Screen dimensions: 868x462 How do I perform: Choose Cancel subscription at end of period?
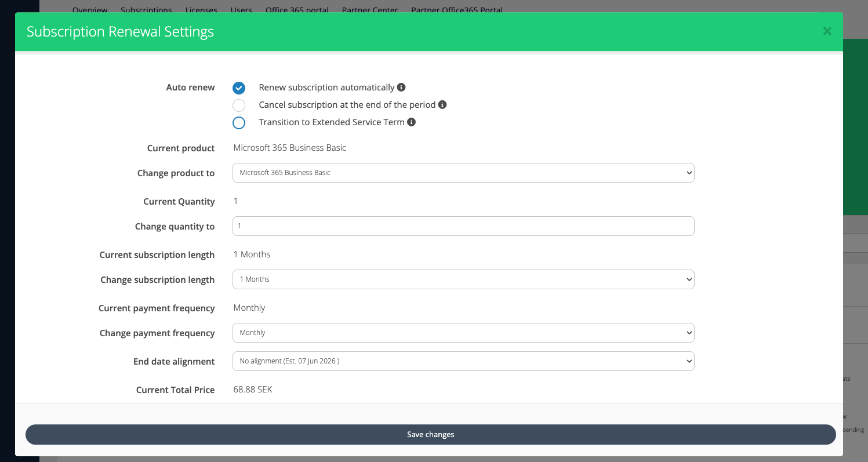pos(239,106)
